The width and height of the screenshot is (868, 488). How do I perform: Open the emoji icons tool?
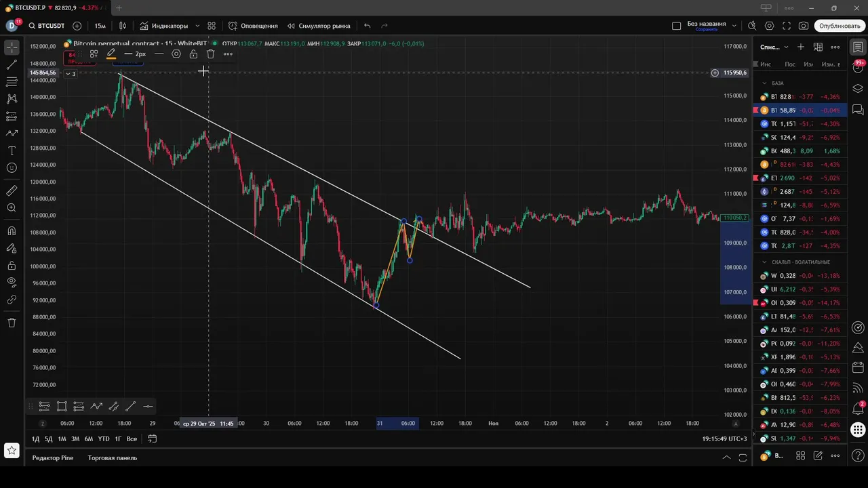(12, 167)
